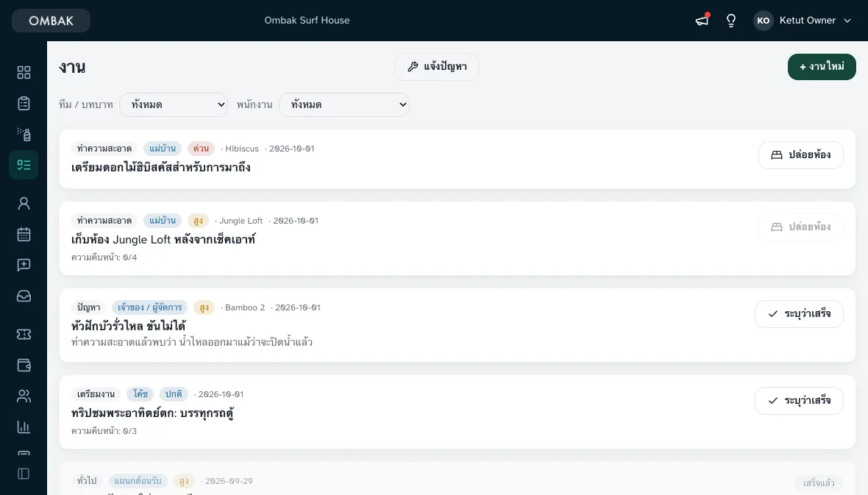Screen dimensions: 868x495
Task: Open the inbox tray sidebar icon
Action: [x=24, y=296]
